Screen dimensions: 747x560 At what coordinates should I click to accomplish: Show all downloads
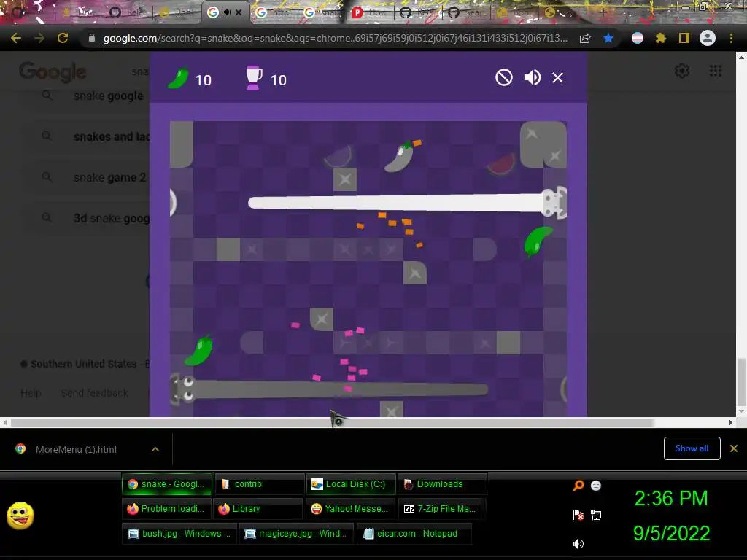point(692,448)
